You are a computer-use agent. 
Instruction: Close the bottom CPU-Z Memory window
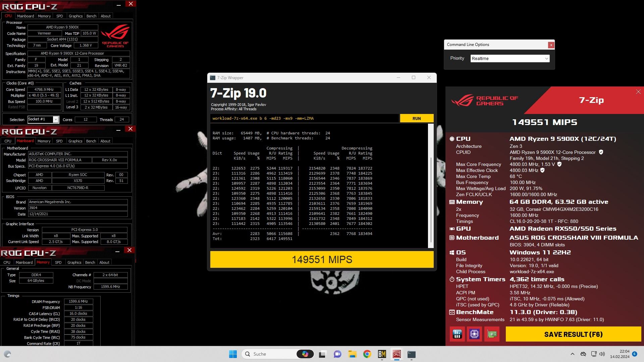129,250
